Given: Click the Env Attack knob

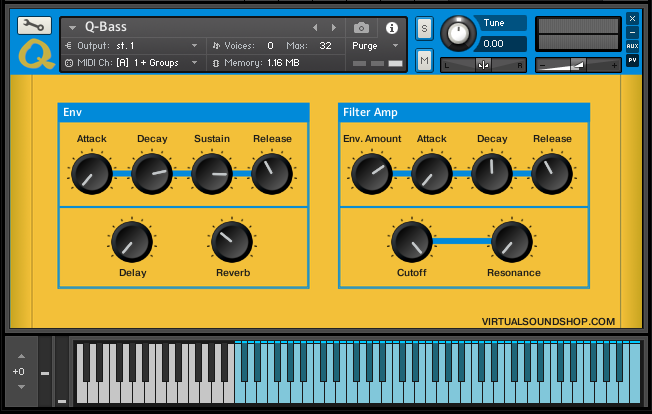Looking at the screenshot, I should (x=91, y=174).
